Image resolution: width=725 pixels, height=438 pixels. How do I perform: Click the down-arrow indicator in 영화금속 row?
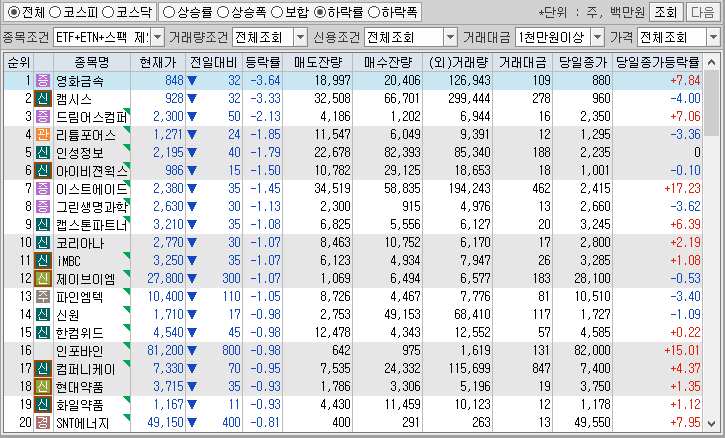(x=192, y=81)
